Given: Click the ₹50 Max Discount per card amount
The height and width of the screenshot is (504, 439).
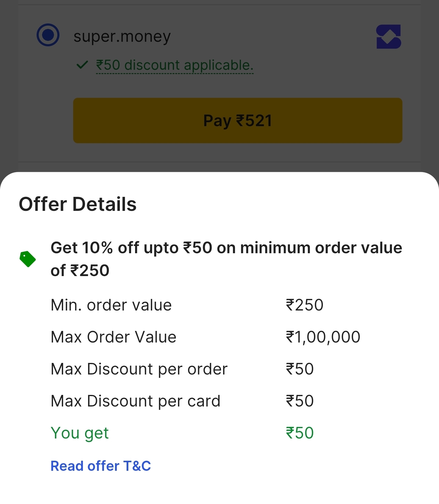Looking at the screenshot, I should coord(300,401).
